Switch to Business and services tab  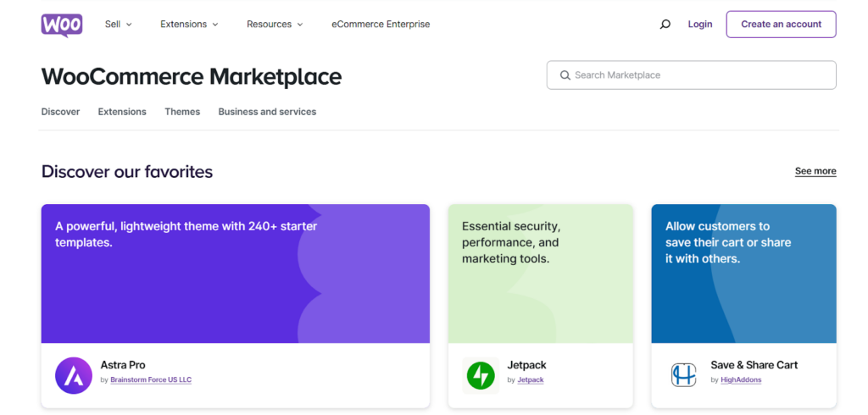click(267, 112)
